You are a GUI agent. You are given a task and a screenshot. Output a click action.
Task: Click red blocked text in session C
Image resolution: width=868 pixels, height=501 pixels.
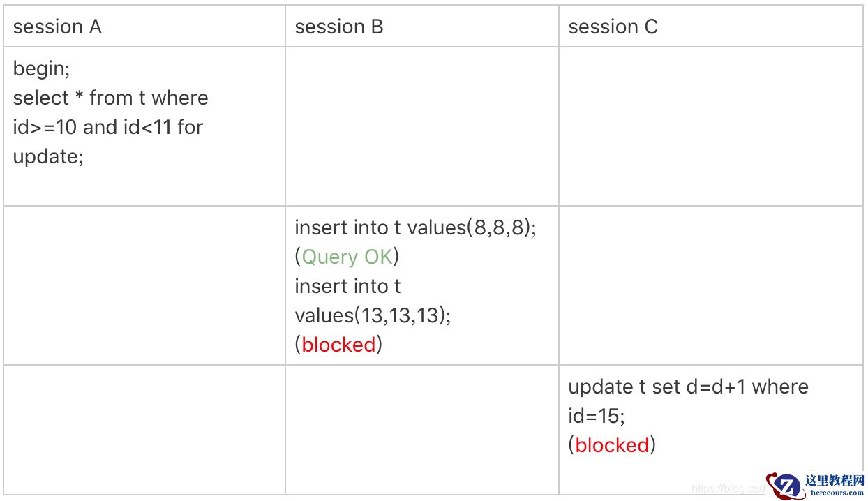(x=612, y=445)
